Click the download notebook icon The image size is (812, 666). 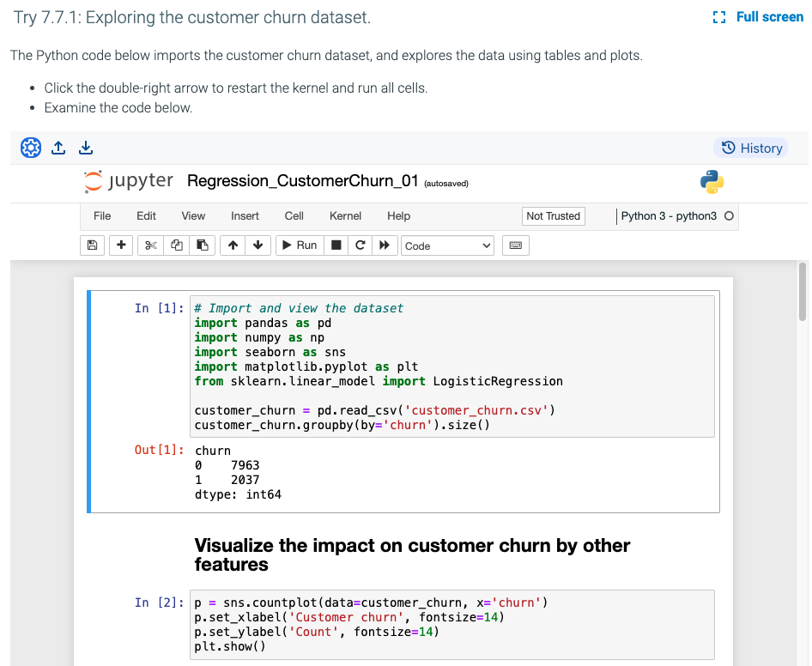coord(86,148)
